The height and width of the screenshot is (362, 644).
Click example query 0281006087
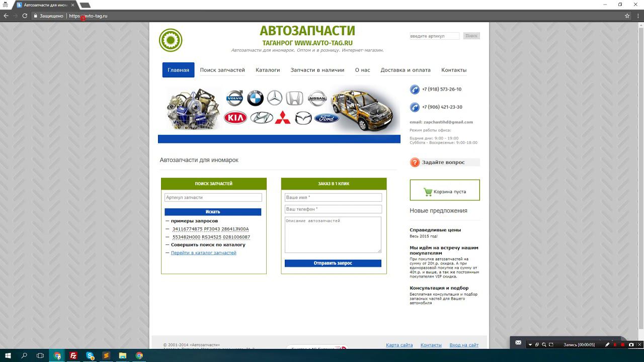pos(236,237)
